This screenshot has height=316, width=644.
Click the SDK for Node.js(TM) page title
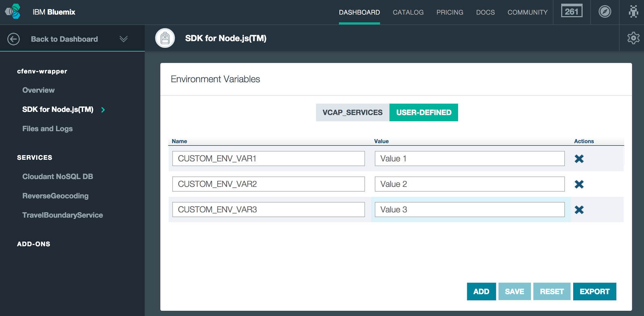(x=226, y=38)
